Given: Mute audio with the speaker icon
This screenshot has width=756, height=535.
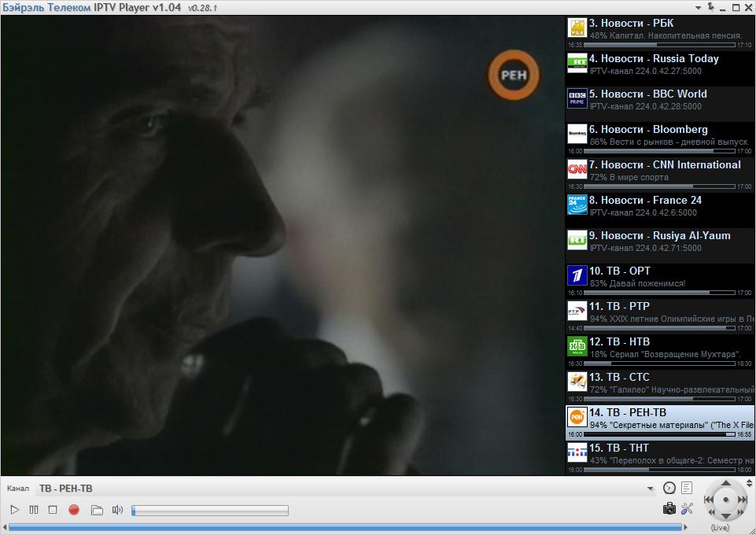Looking at the screenshot, I should click(117, 510).
